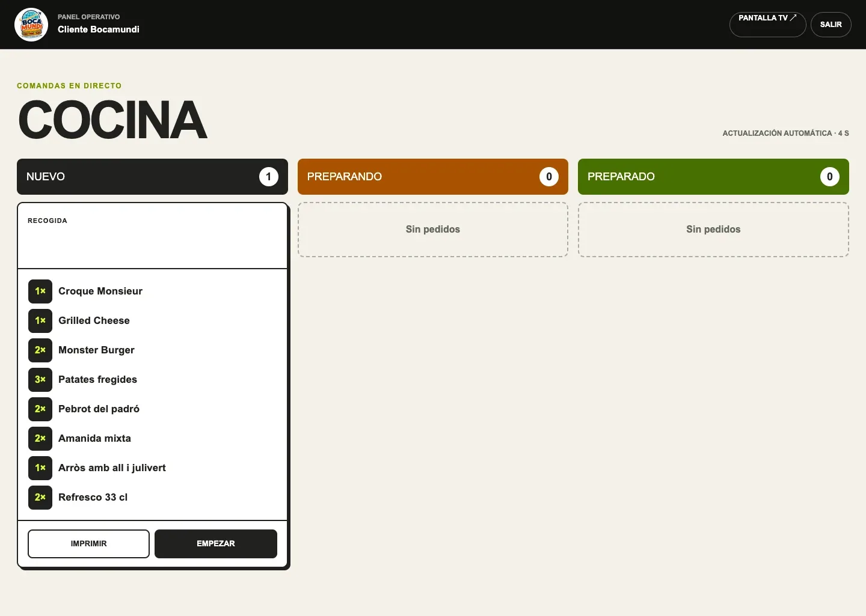Open PANTALLA TV display
This screenshot has height=616, width=866.
click(x=767, y=25)
